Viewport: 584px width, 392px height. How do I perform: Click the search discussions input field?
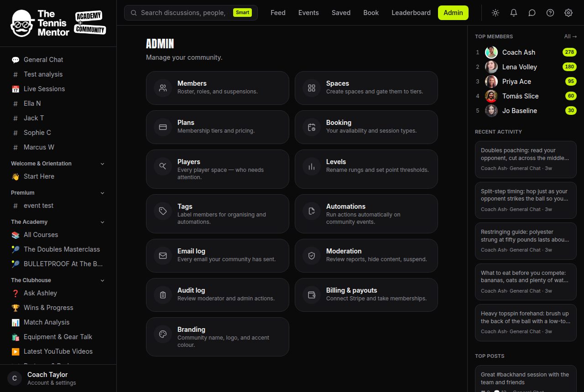click(191, 13)
